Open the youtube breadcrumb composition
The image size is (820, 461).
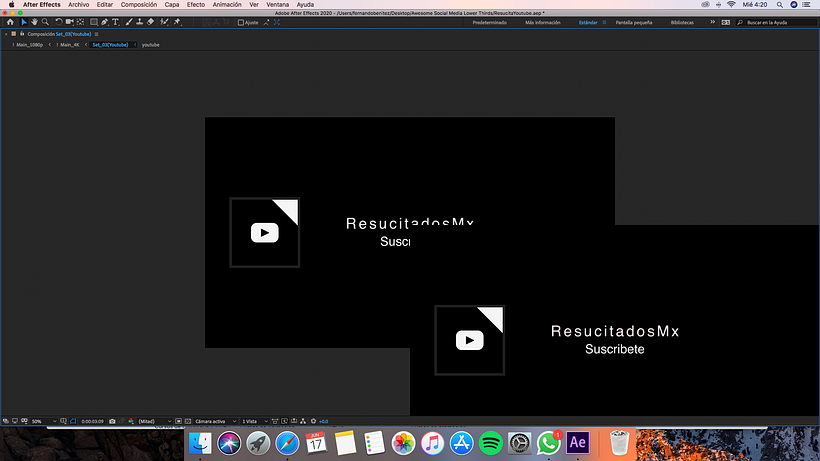pyautogui.click(x=151, y=45)
